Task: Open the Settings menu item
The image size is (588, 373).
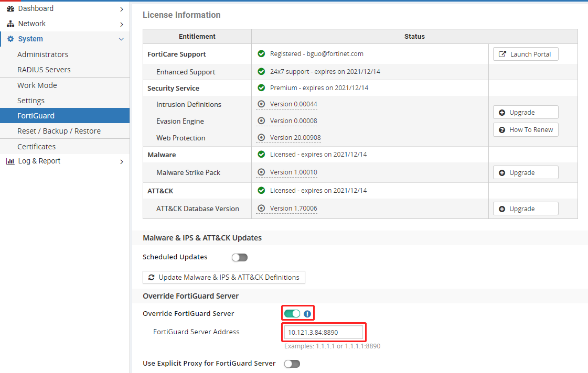Action: click(65, 101)
